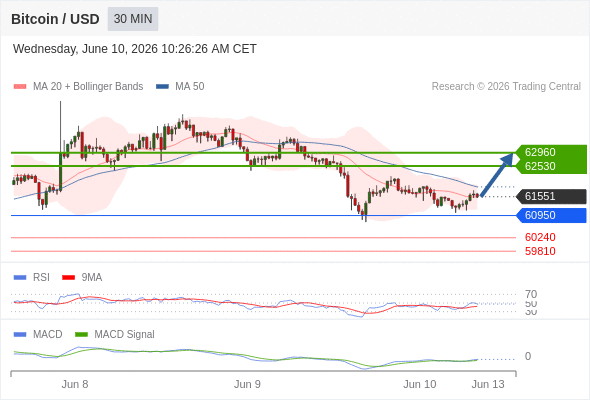Select the red 59810 support level
This screenshot has height=400, width=590.
540,251
